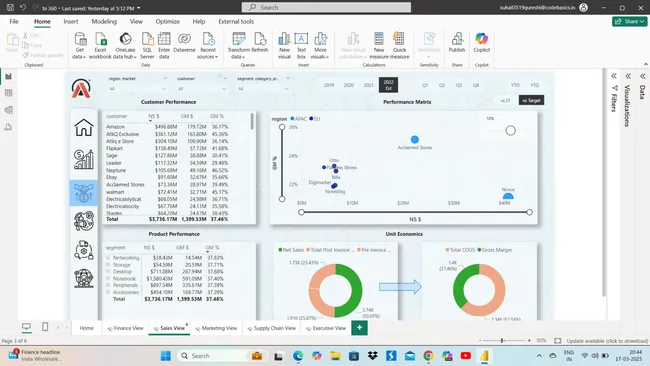Switch to Modeling ribbon tab
The height and width of the screenshot is (366, 650).
coord(104,22)
